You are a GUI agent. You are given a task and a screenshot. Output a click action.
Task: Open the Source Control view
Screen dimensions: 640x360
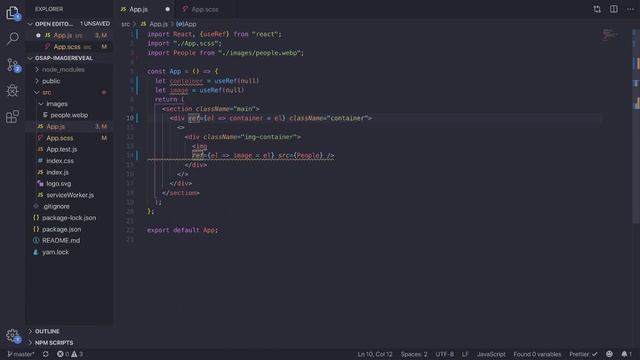pyautogui.click(x=13, y=65)
